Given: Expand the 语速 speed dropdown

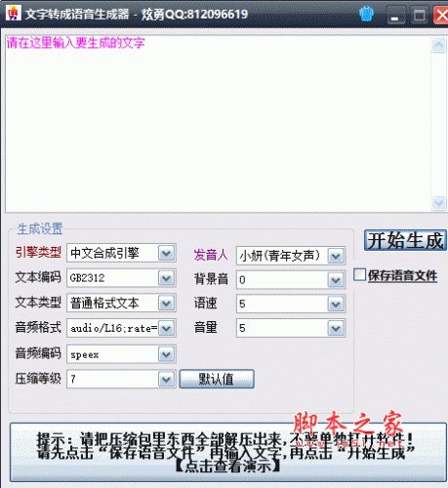Looking at the screenshot, I should [336, 304].
